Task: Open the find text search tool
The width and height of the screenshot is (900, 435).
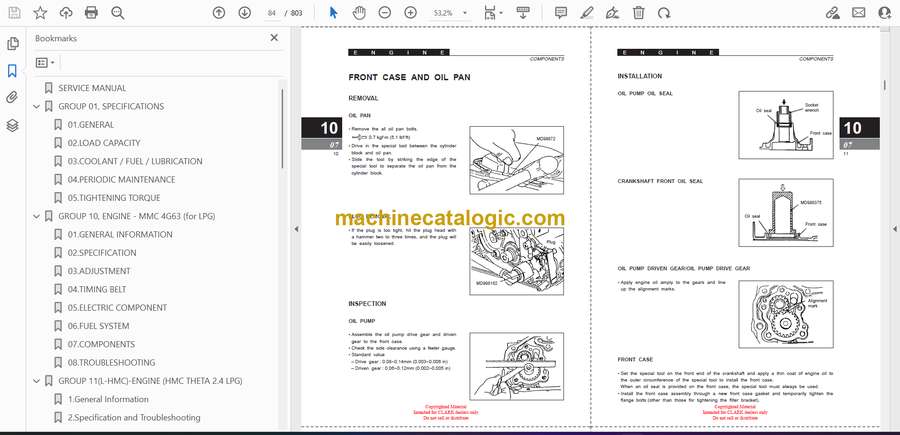Action: click(118, 13)
